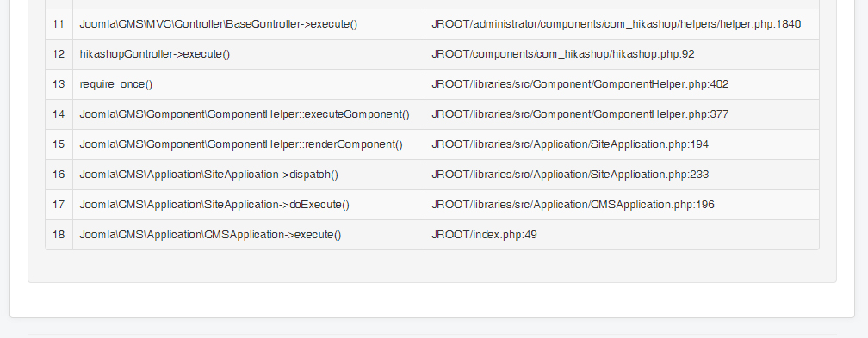868x338 pixels.
Task: Click SiteApplication->dispatch() entry
Action: pos(209,175)
